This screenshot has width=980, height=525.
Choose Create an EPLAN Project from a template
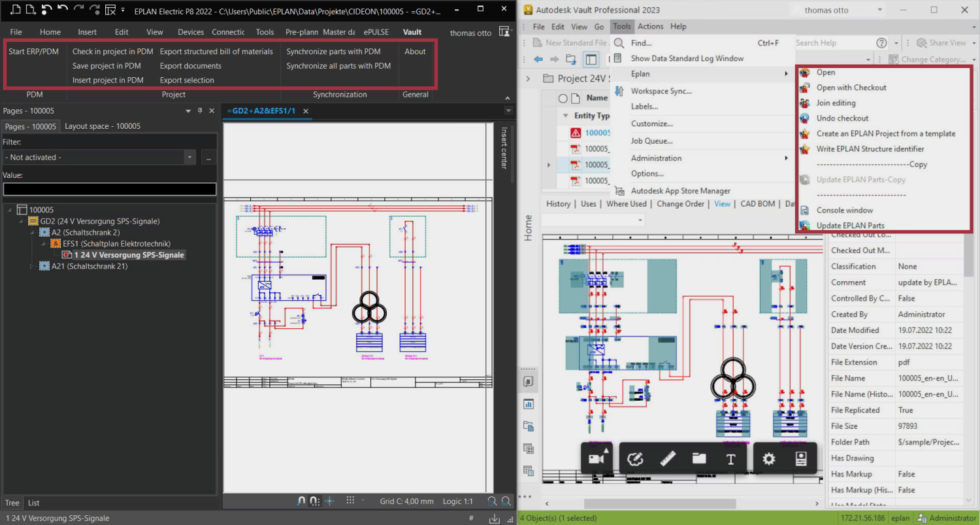pos(885,133)
